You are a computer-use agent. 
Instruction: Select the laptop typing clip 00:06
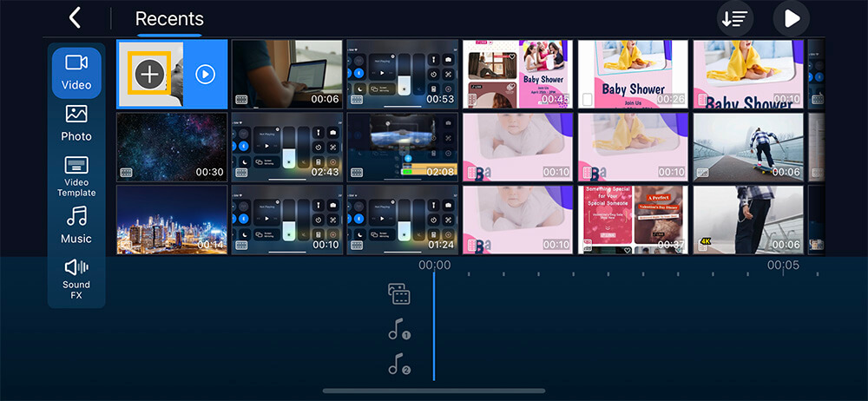(286, 74)
